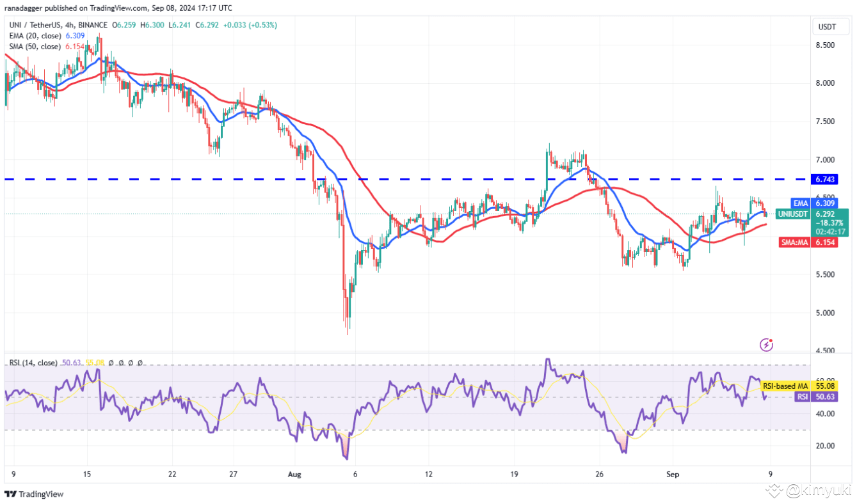This screenshot has width=857, height=504.
Task: Click the blue 6.743 resistance level tag
Action: click(823, 180)
